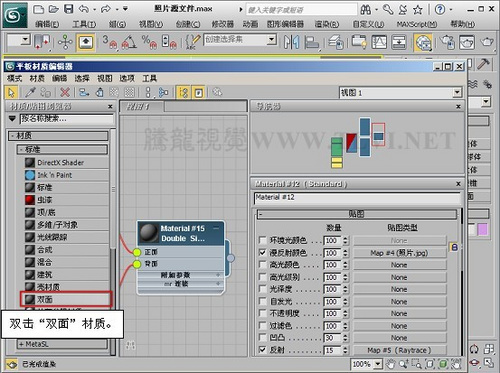Select the Ink 'n Paint material
Viewport: 500px width, 373px height.
[x=66, y=175]
